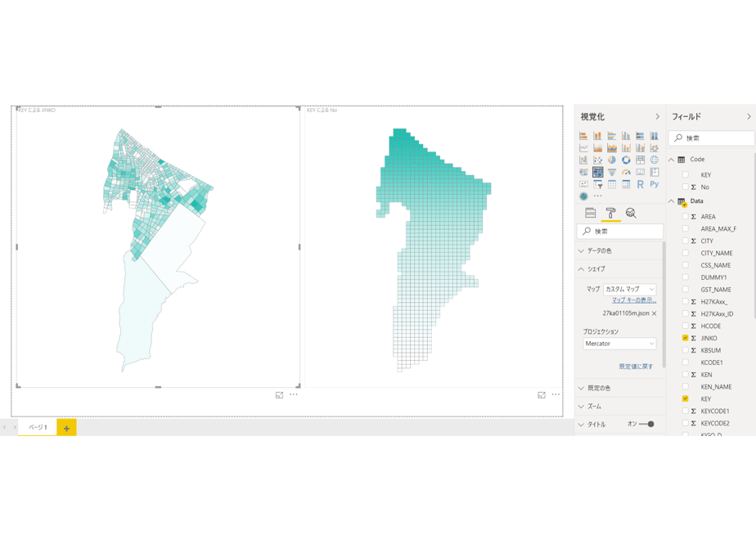756x540 pixels.
Task: Select the donut chart visual icon
Action: (x=626, y=160)
